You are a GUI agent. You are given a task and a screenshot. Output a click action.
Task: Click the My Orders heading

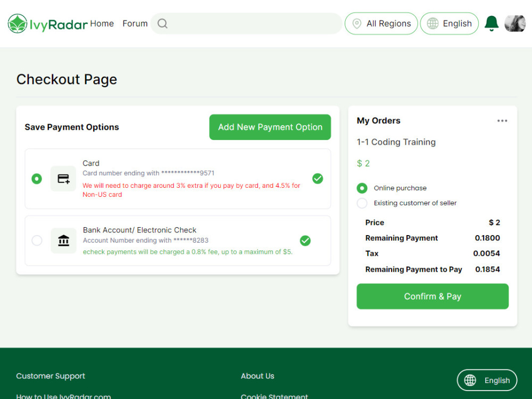tap(378, 121)
